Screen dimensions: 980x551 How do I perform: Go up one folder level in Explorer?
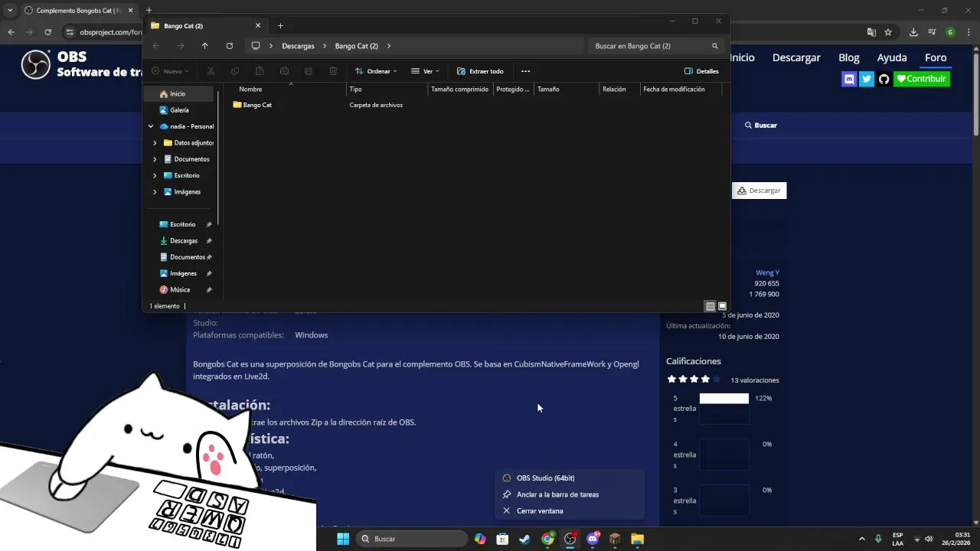(204, 46)
